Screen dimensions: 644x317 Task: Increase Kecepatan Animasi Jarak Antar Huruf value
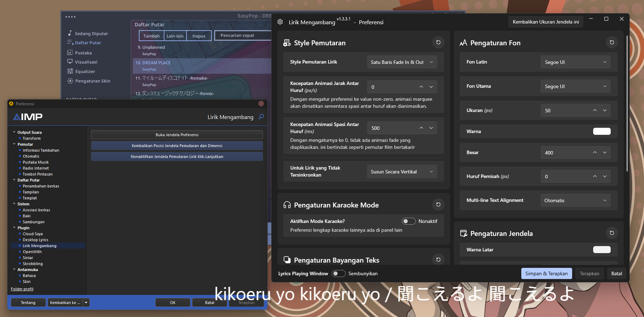coord(421,87)
